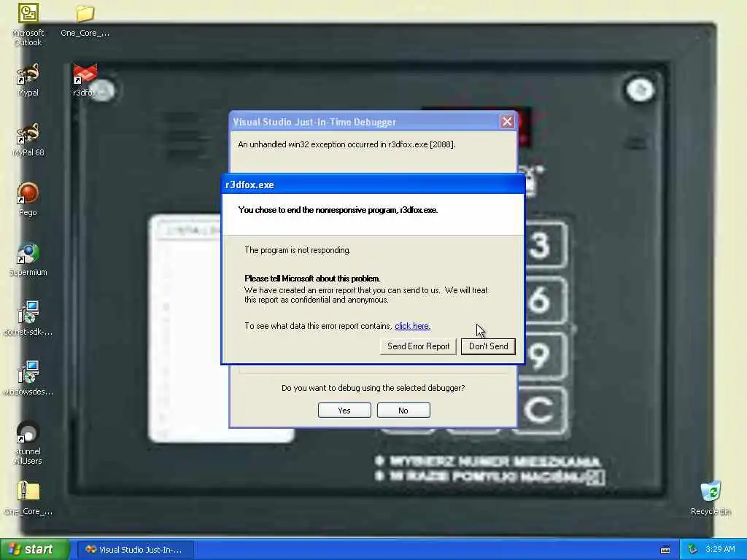Image resolution: width=747 pixels, height=560 pixels.
Task: Click the system tray notification icon
Action: coord(692,550)
